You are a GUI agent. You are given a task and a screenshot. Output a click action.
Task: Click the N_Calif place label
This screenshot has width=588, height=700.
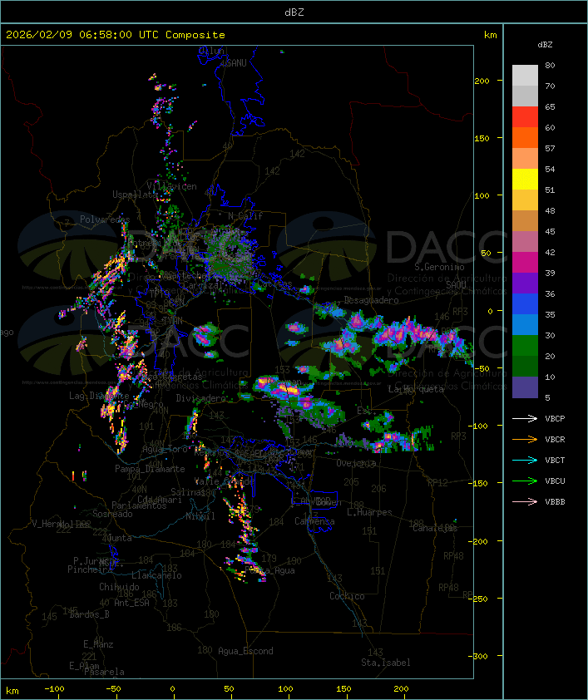[245, 216]
